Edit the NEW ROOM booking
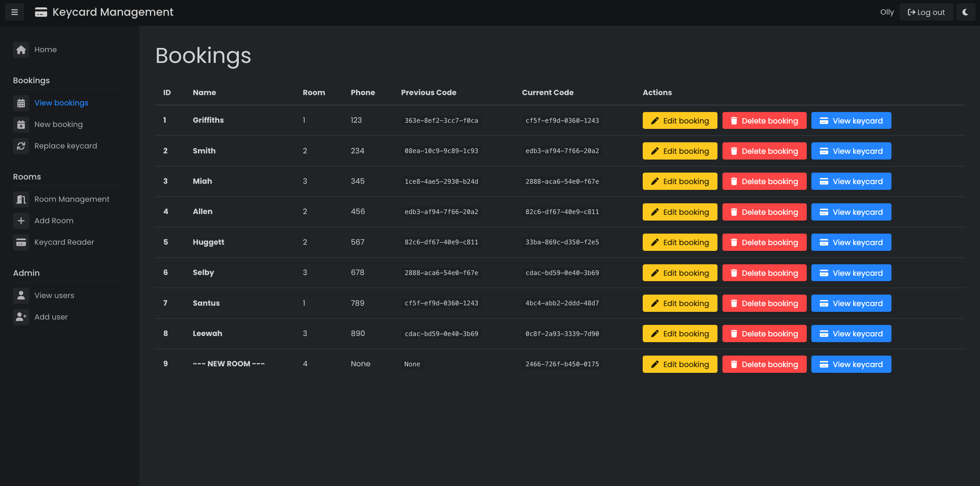980x486 pixels. [680, 364]
